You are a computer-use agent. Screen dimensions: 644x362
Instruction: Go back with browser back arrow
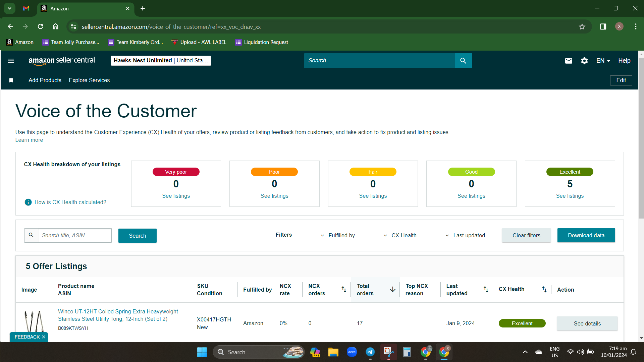coord(10,26)
